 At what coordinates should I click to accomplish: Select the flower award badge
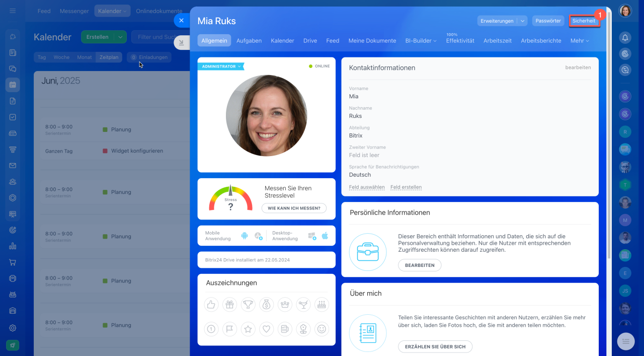tap(303, 329)
